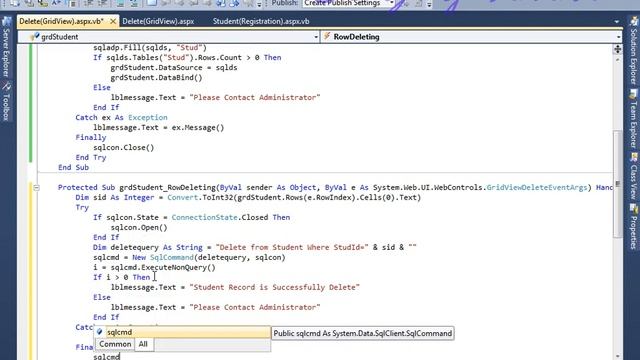Click 'Dim deletequery As String' declaration
640x360 pixels.
(x=148, y=247)
